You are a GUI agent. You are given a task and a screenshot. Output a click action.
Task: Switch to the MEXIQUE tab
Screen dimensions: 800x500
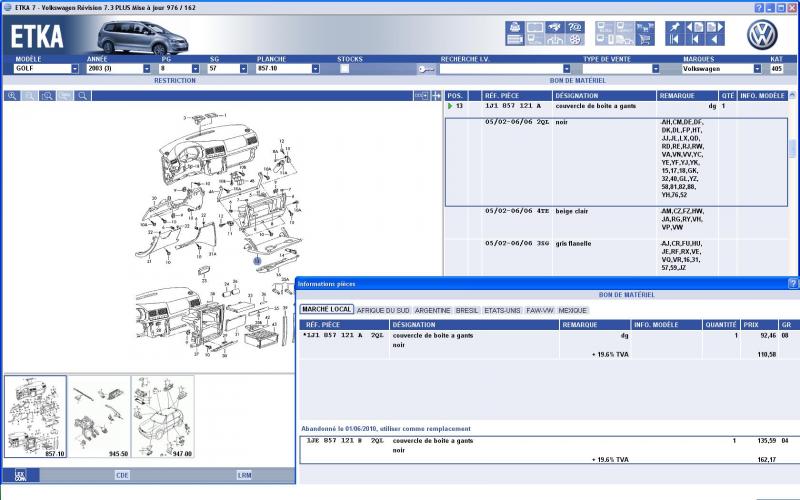click(572, 310)
